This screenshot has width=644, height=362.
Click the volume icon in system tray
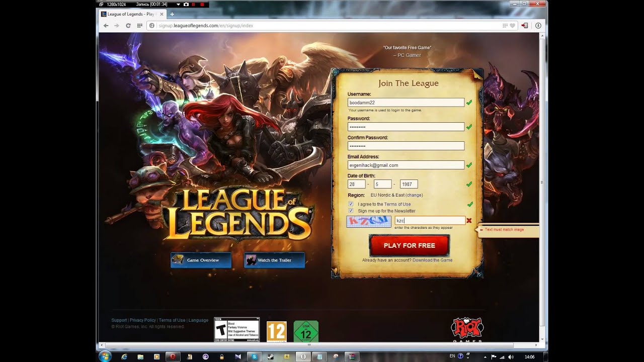click(511, 357)
